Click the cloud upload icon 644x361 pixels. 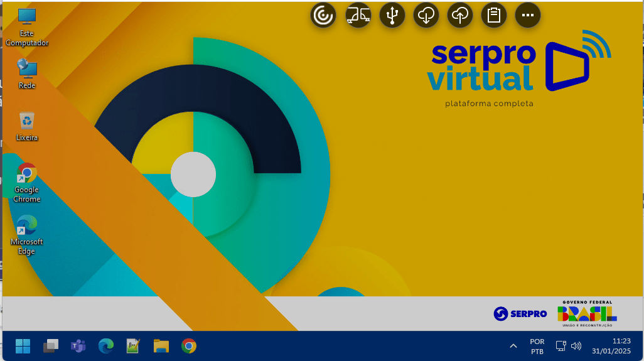[x=460, y=15]
